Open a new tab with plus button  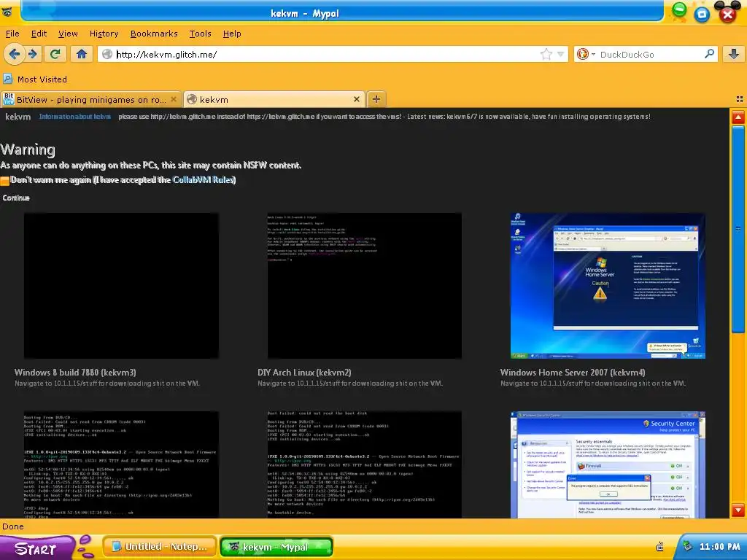point(376,99)
